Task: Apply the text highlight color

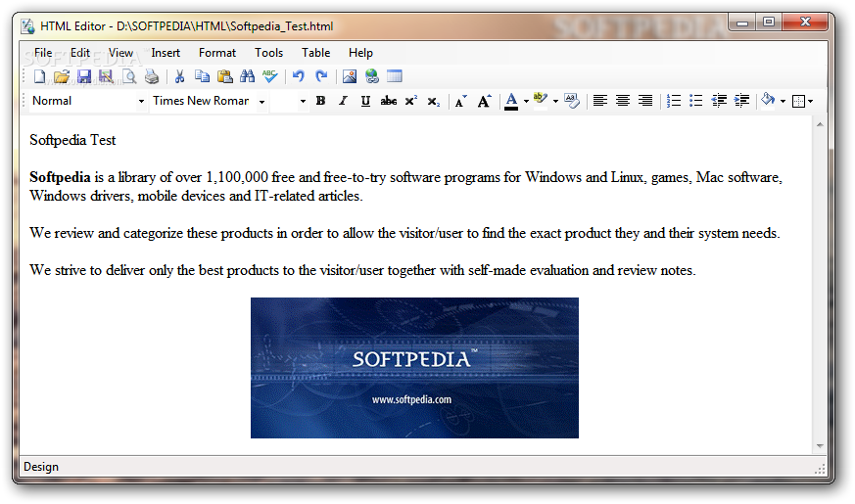Action: click(540, 101)
